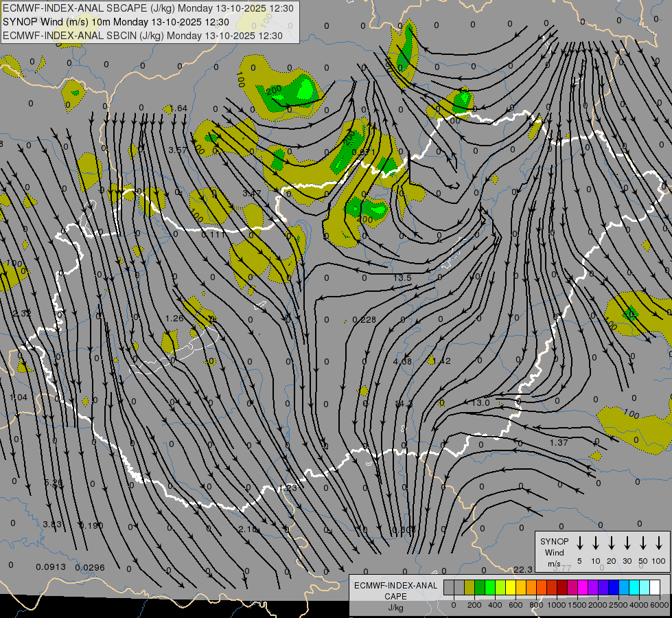
Task: Click the 13.0 value on the map
Action: pos(480,402)
